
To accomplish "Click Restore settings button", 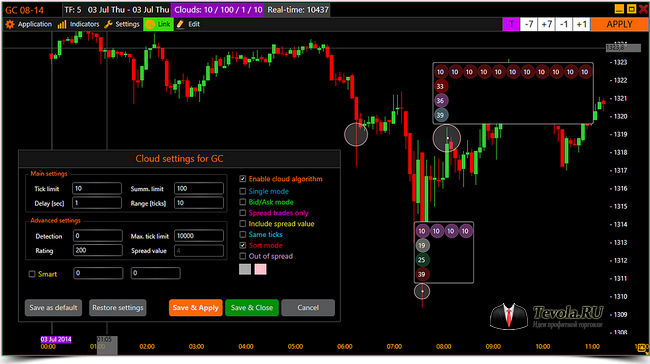I will (x=118, y=308).
